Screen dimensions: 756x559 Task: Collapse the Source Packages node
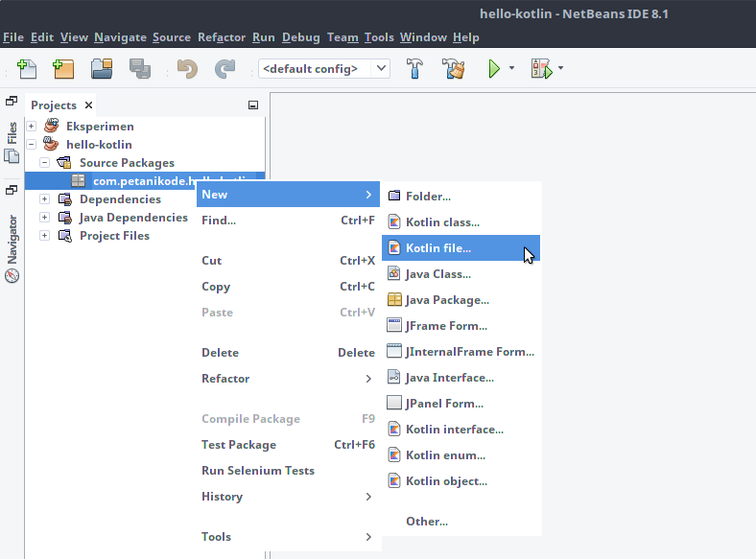tap(45, 163)
